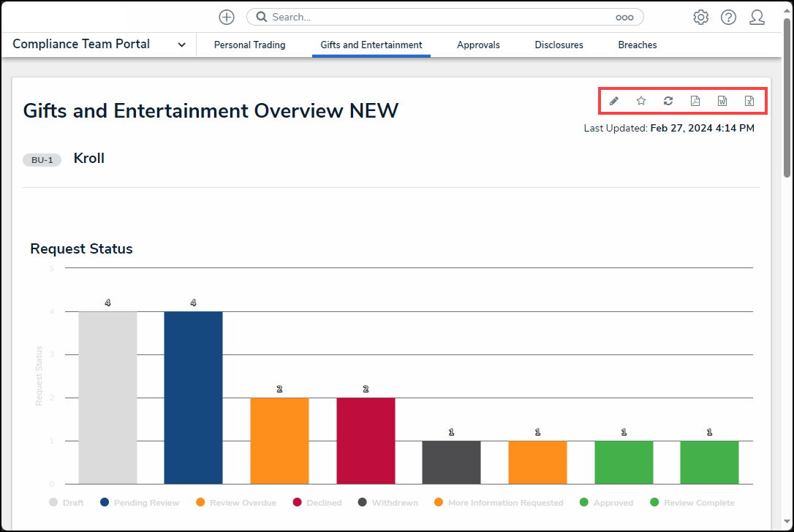Open the settings gear menu
The image size is (794, 532).
(x=700, y=18)
